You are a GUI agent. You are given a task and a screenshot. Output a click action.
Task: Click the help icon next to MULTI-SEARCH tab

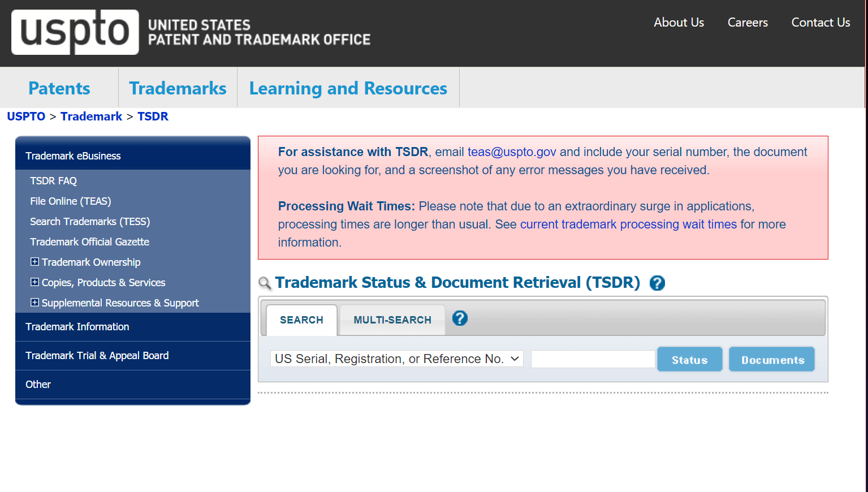[x=460, y=318]
